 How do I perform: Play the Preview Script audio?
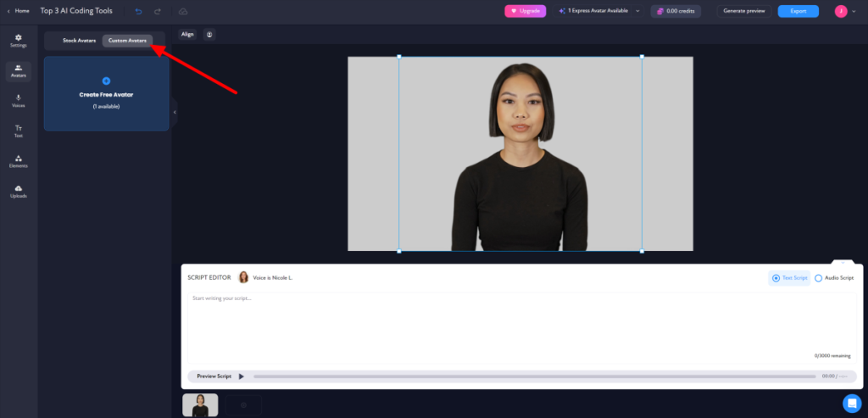point(241,376)
